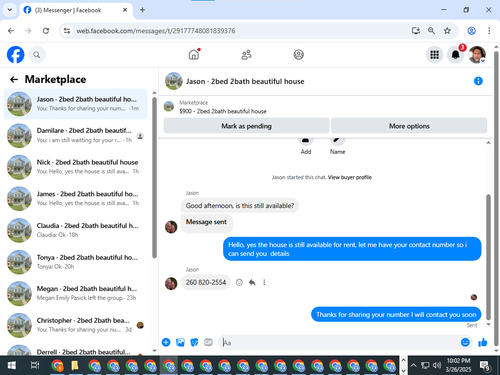This screenshot has width=500, height=375.
Task: Open the Friends icon in top navigation
Action: [x=246, y=54]
